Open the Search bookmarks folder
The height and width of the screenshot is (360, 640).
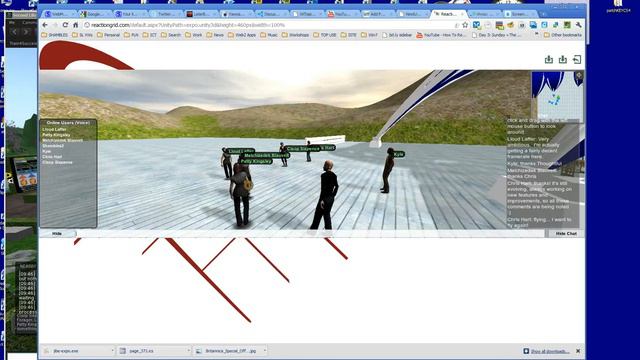pos(171,35)
